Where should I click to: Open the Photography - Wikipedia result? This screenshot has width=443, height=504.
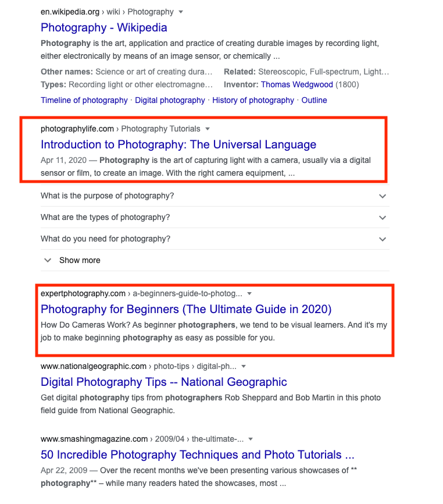pos(103,27)
